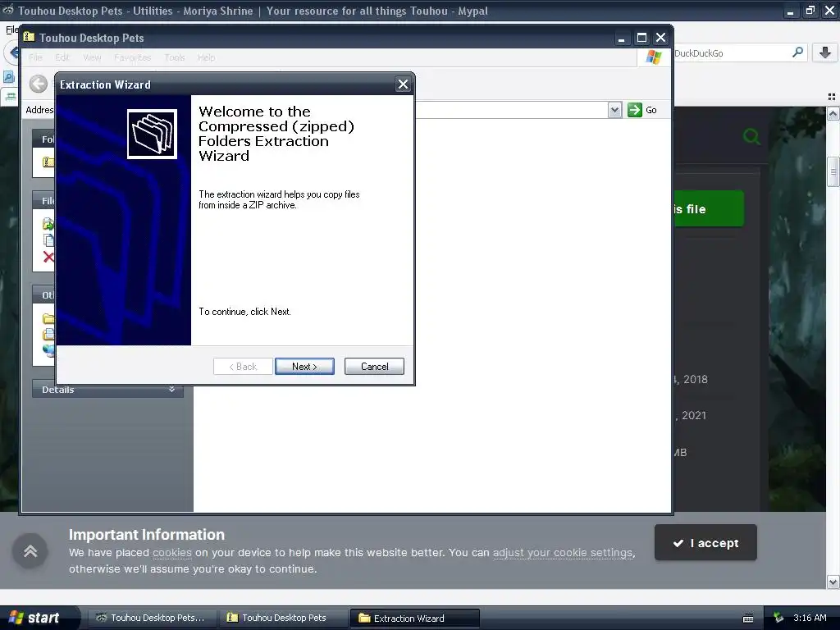Switch to Touhou Desktop Pets browser taskbar item
Viewport: 840px width, 630px height.
point(152,618)
